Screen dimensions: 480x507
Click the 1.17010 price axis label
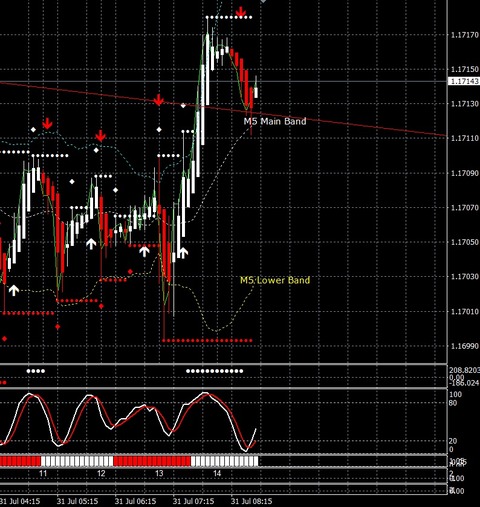pos(465,311)
